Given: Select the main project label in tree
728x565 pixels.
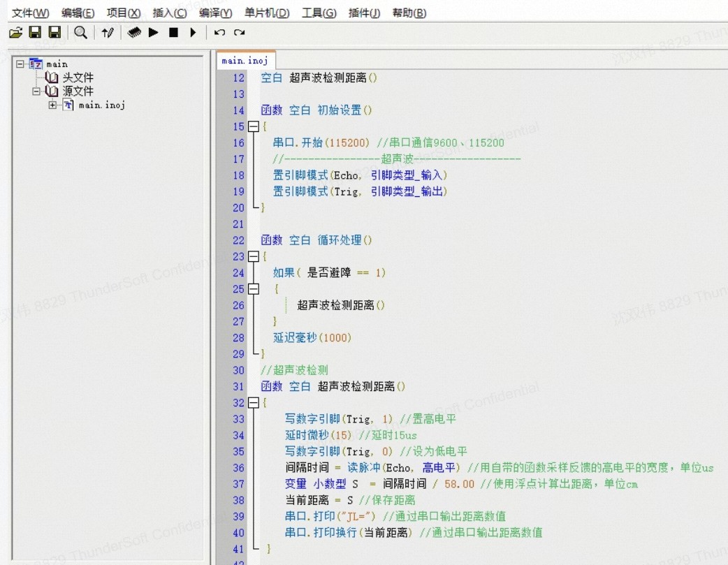Looking at the screenshot, I should point(57,64).
